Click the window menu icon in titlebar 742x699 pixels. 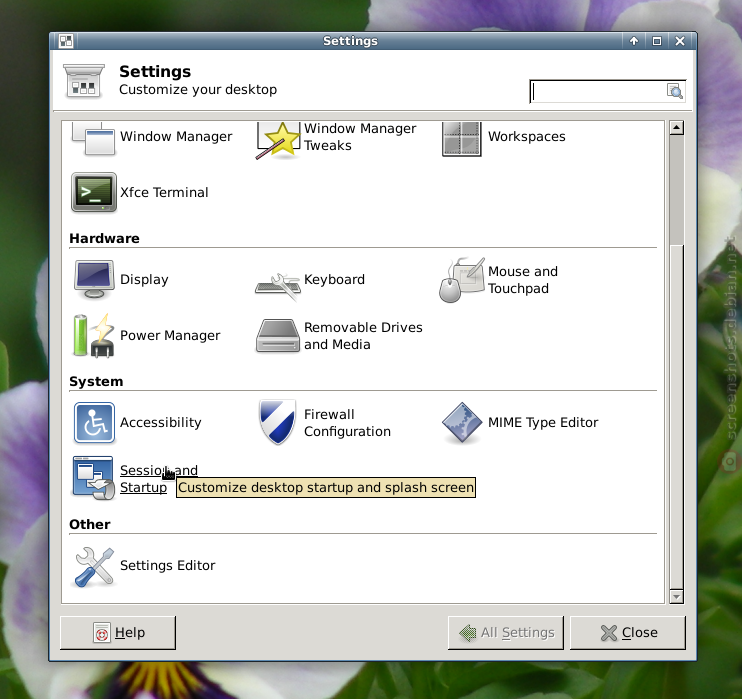pyautogui.click(x=66, y=41)
